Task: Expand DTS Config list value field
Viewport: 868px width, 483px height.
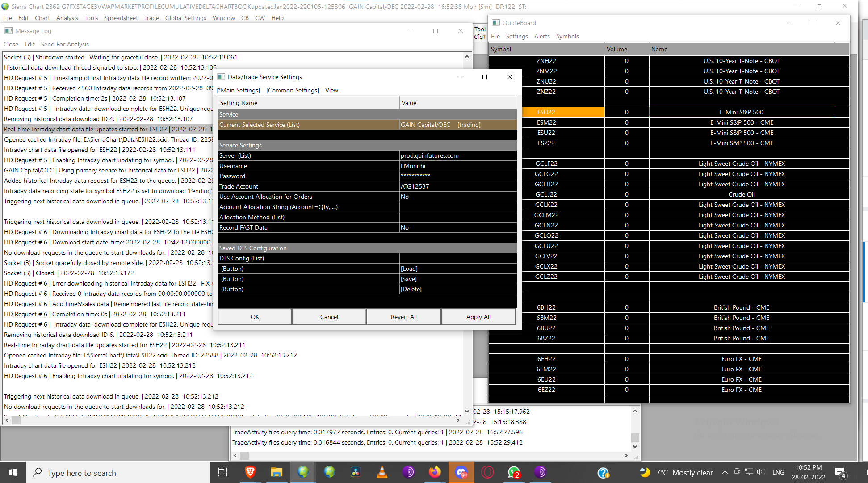Action: 457,258
